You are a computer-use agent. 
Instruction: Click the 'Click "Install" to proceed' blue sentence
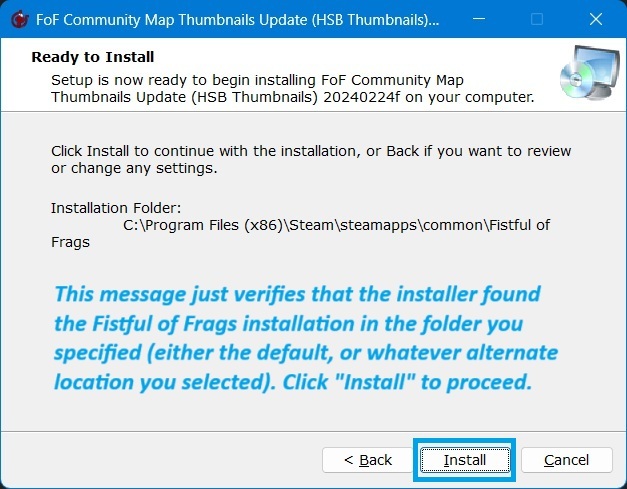click(407, 382)
